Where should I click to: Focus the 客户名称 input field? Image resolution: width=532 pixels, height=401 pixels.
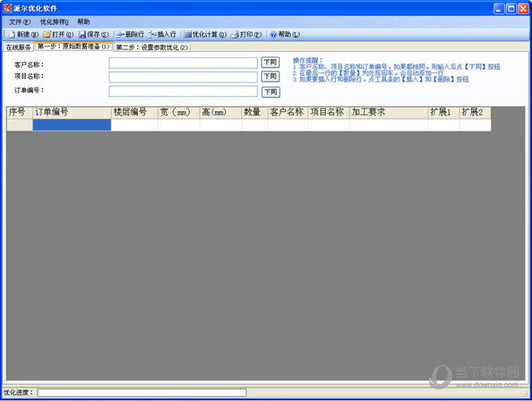pyautogui.click(x=183, y=63)
